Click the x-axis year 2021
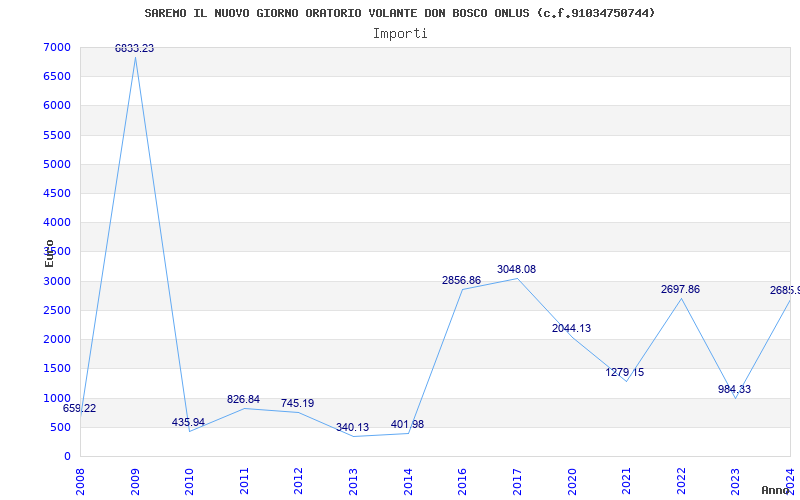The width and height of the screenshot is (800, 500). click(626, 482)
